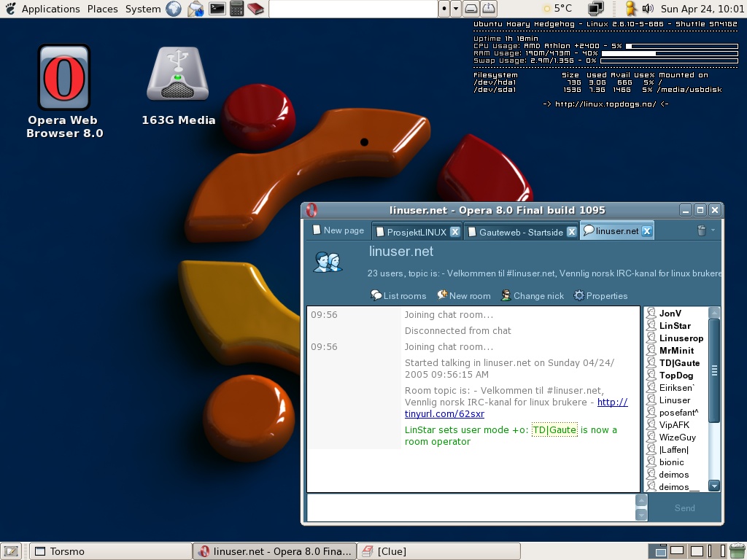
Task: Click the highlighted TD|Gaute nick in chat log
Action: click(x=554, y=429)
